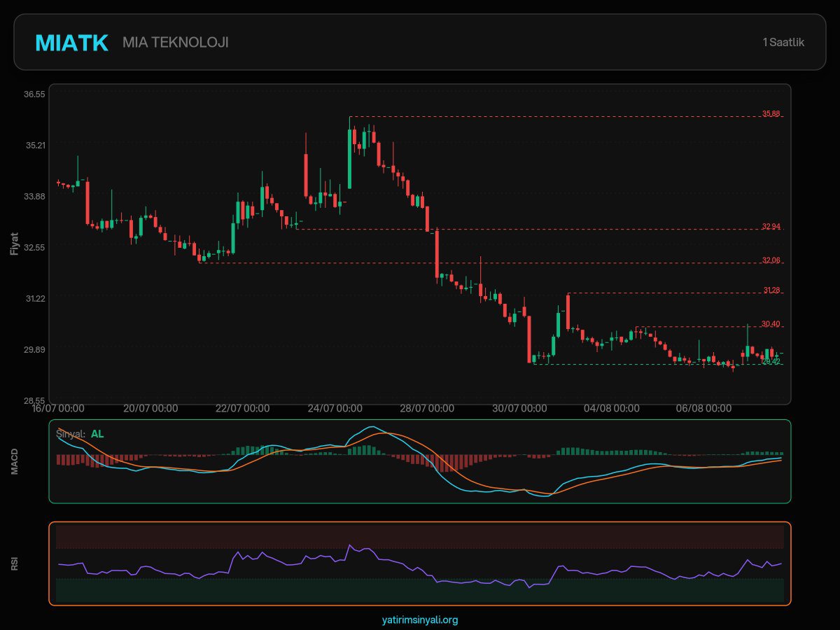This screenshot has width=840, height=630.
Task: Click the 1 Saatlik timeframe label
Action: click(x=783, y=43)
